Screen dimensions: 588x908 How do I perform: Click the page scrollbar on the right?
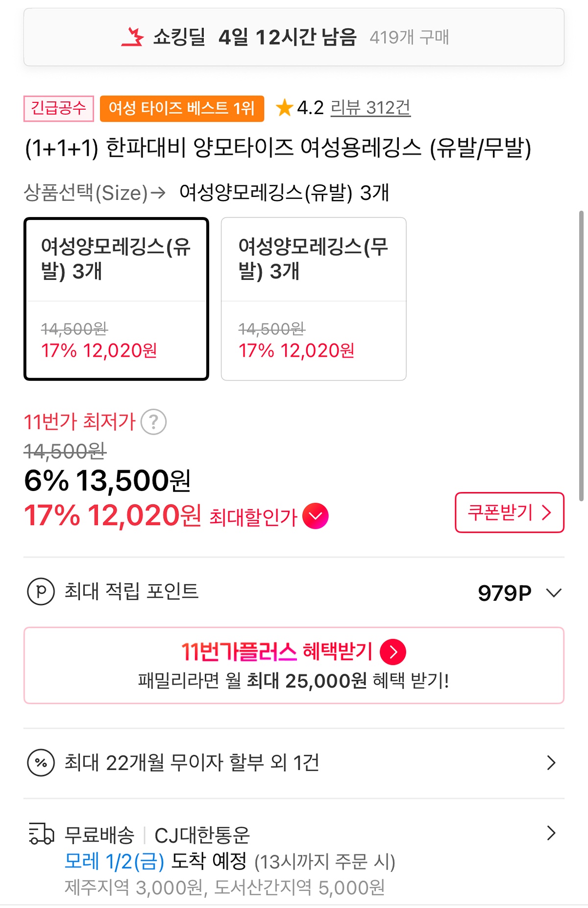[x=581, y=355]
